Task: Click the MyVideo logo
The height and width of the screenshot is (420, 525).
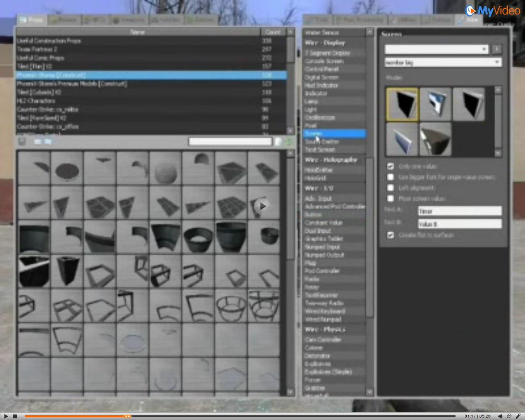Action: [493, 11]
